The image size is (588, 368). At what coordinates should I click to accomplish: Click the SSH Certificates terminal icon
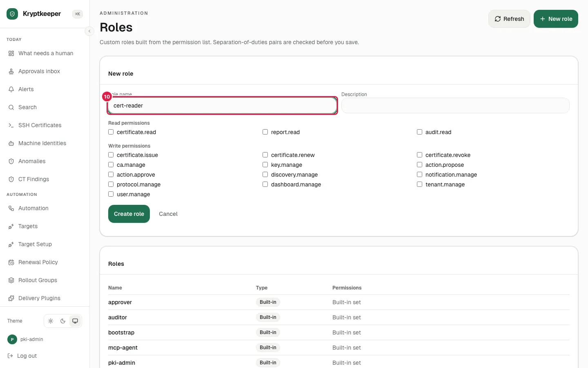tap(11, 126)
